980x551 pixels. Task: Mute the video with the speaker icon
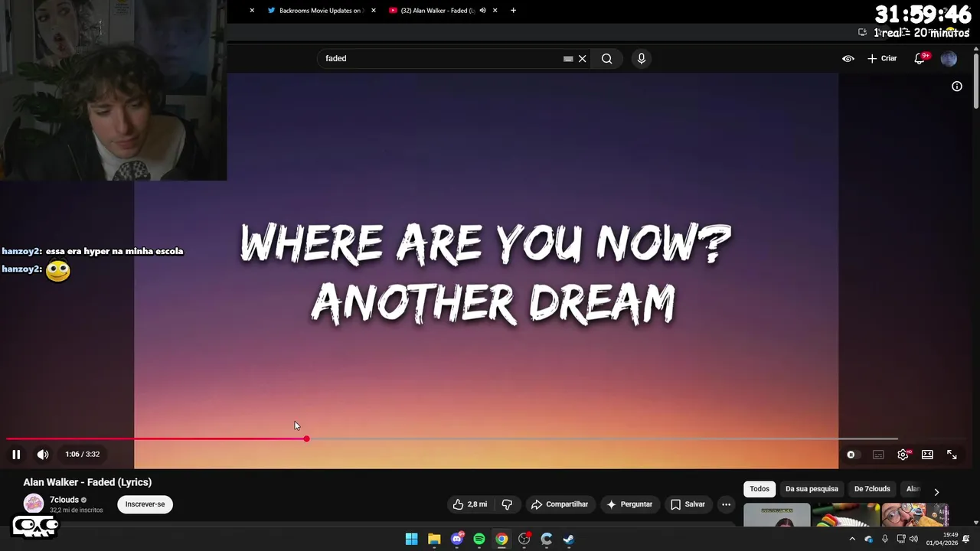point(43,455)
